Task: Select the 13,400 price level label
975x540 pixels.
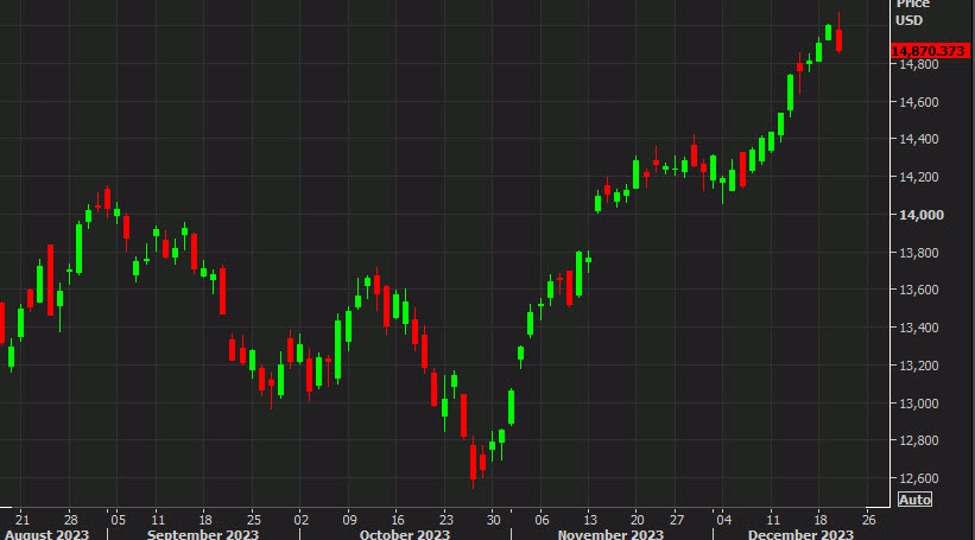Action: (921, 328)
